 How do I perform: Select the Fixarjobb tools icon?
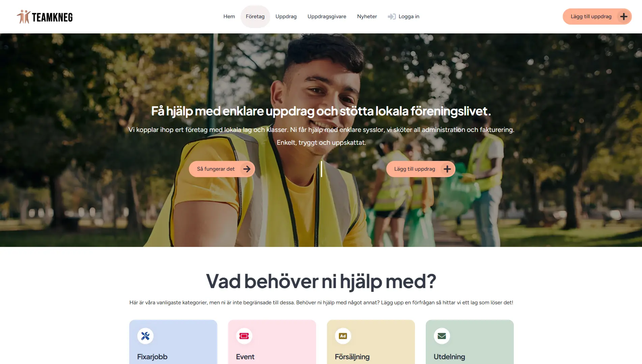click(x=145, y=336)
